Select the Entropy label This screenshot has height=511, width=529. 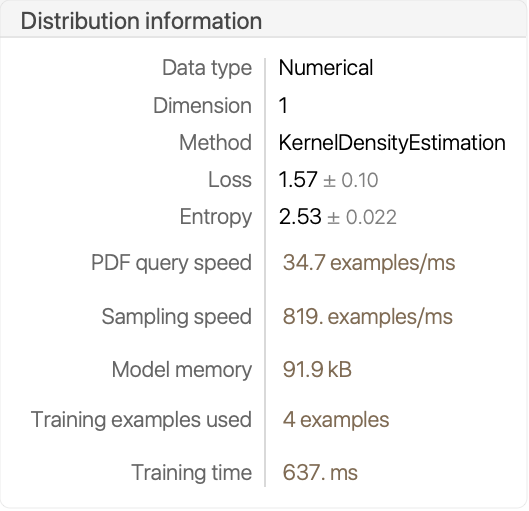tap(216, 218)
